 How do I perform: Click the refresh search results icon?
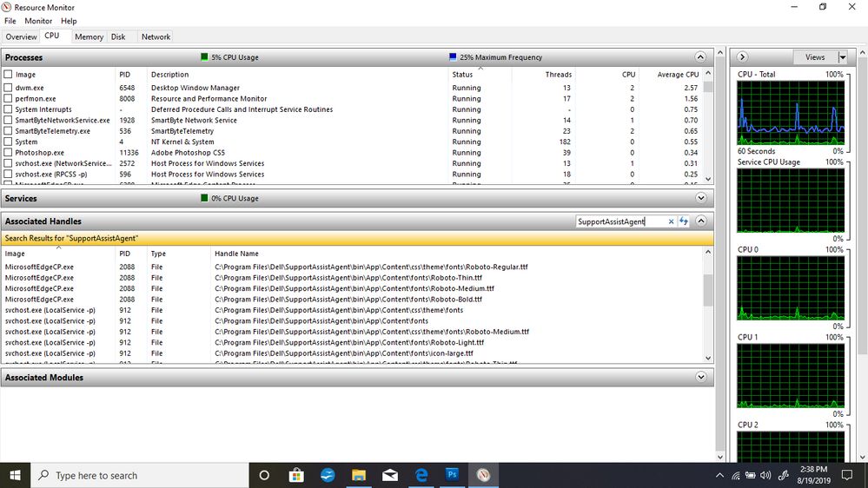tap(684, 221)
